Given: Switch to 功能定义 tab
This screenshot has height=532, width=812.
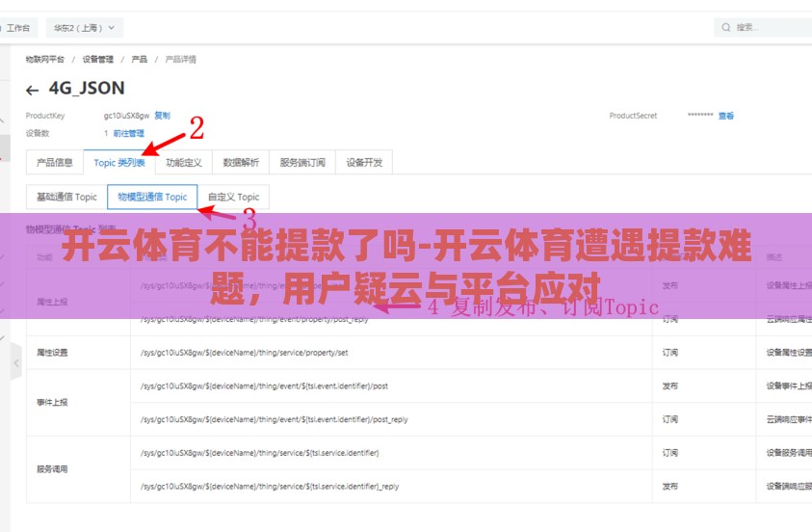Looking at the screenshot, I should (183, 162).
